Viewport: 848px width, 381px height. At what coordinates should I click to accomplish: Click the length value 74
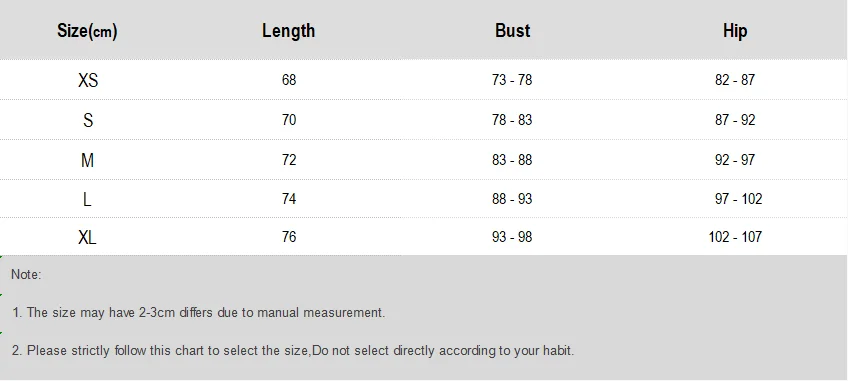click(289, 199)
